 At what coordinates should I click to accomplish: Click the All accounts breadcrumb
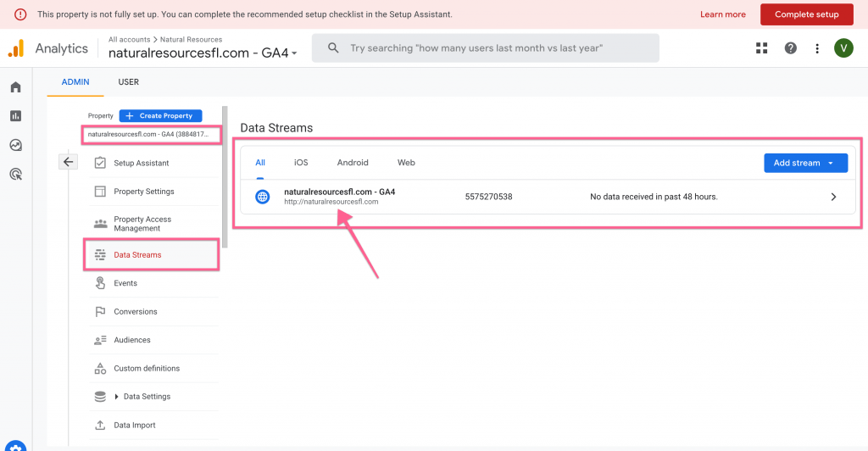pos(129,39)
